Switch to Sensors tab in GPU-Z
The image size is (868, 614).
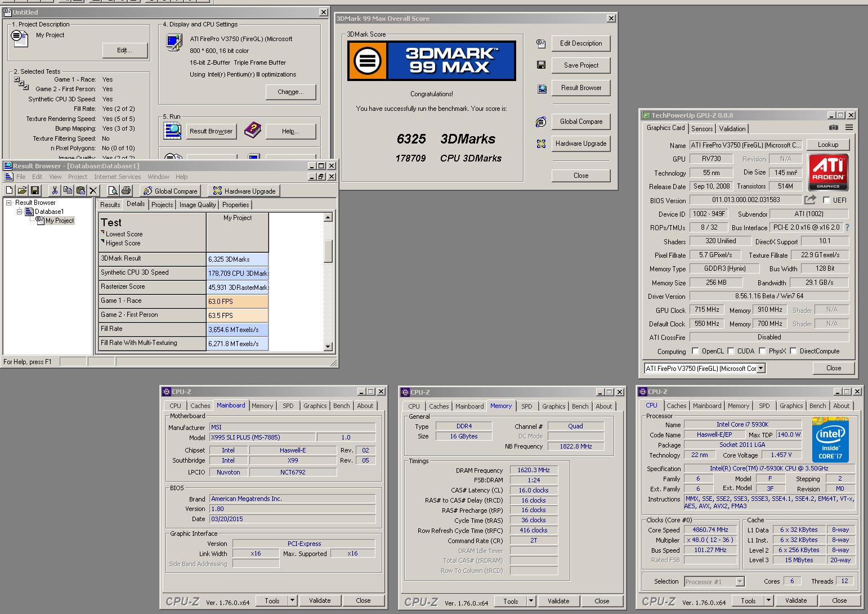(702, 129)
